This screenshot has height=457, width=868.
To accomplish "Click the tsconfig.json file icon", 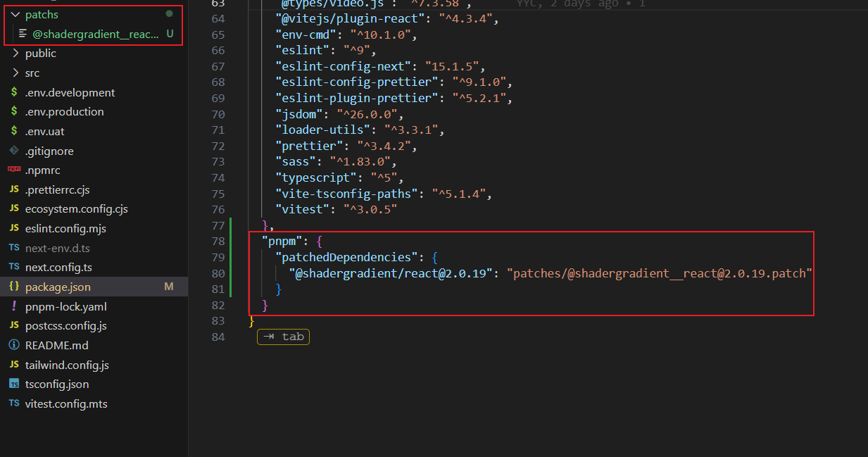I will pyautogui.click(x=13, y=384).
